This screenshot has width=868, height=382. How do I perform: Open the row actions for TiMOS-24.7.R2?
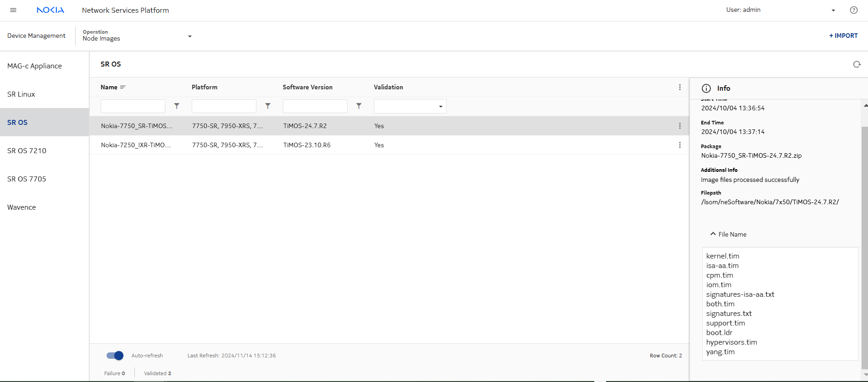(x=679, y=126)
